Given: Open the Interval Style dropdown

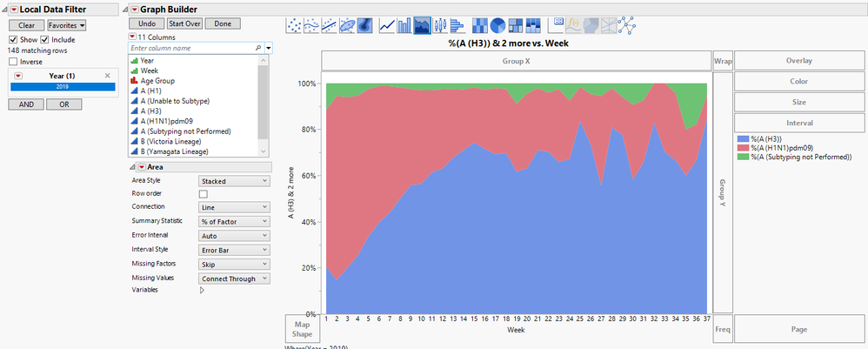Looking at the screenshot, I should pos(234,251).
